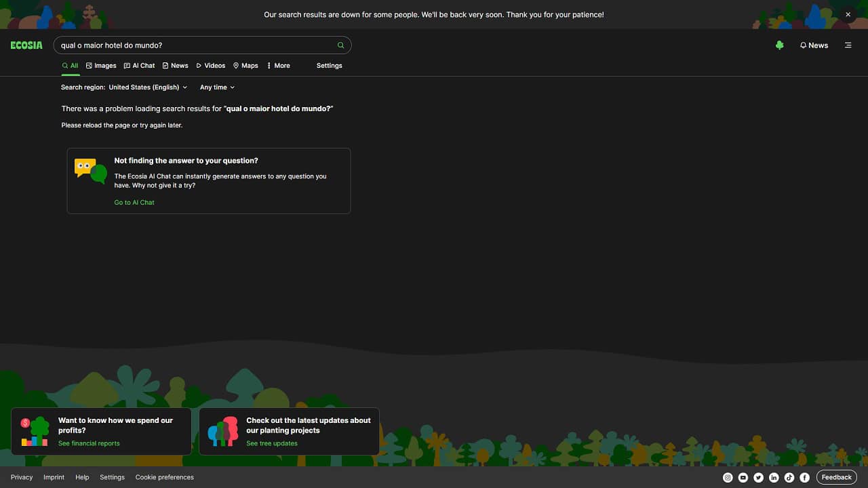Follow the Go to AI Chat link
868x488 pixels.
tap(134, 203)
